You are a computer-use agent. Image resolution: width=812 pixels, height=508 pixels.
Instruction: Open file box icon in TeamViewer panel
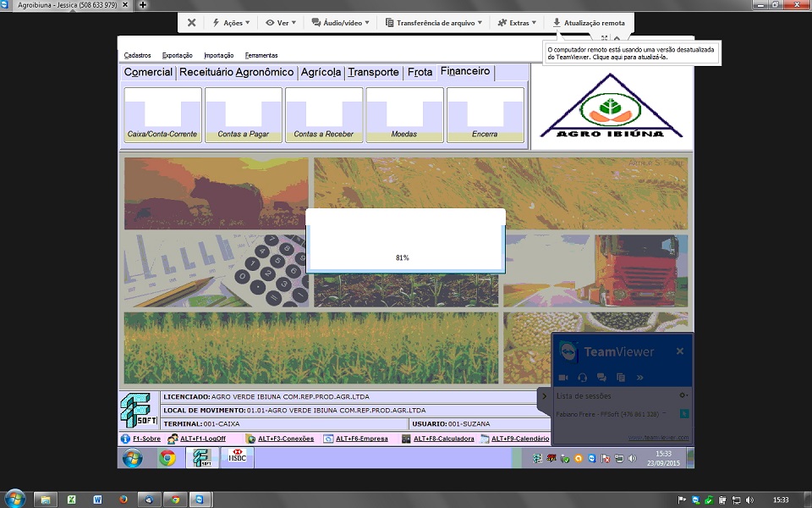(620, 378)
